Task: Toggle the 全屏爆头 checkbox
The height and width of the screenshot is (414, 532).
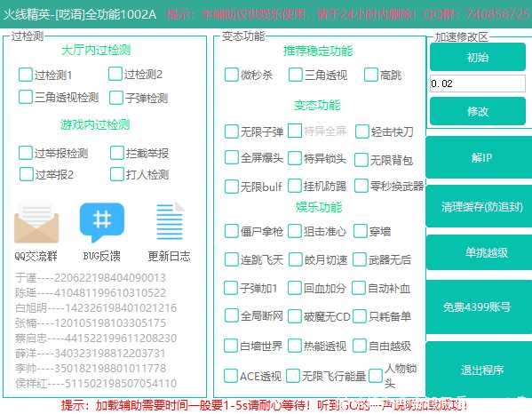Action: (232, 157)
